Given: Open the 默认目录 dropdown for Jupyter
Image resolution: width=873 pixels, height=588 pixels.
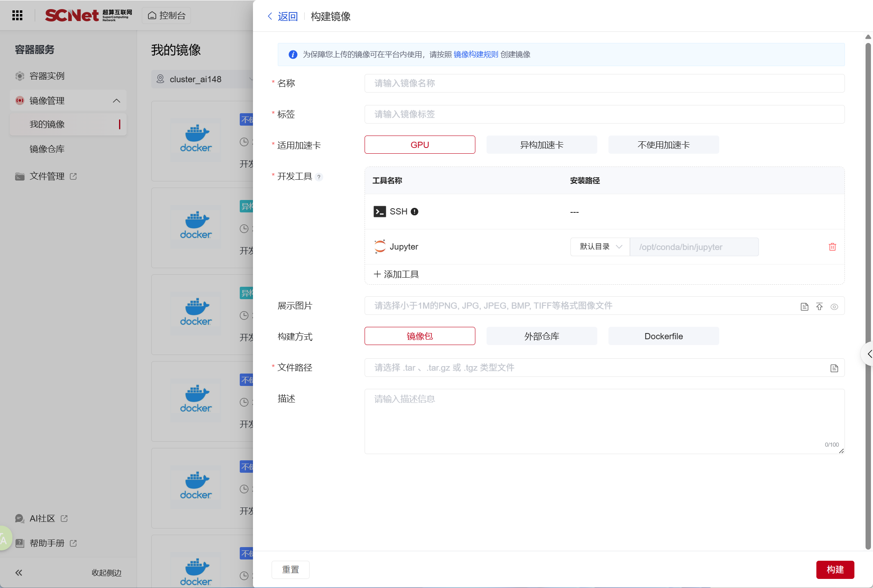Looking at the screenshot, I should pos(600,247).
